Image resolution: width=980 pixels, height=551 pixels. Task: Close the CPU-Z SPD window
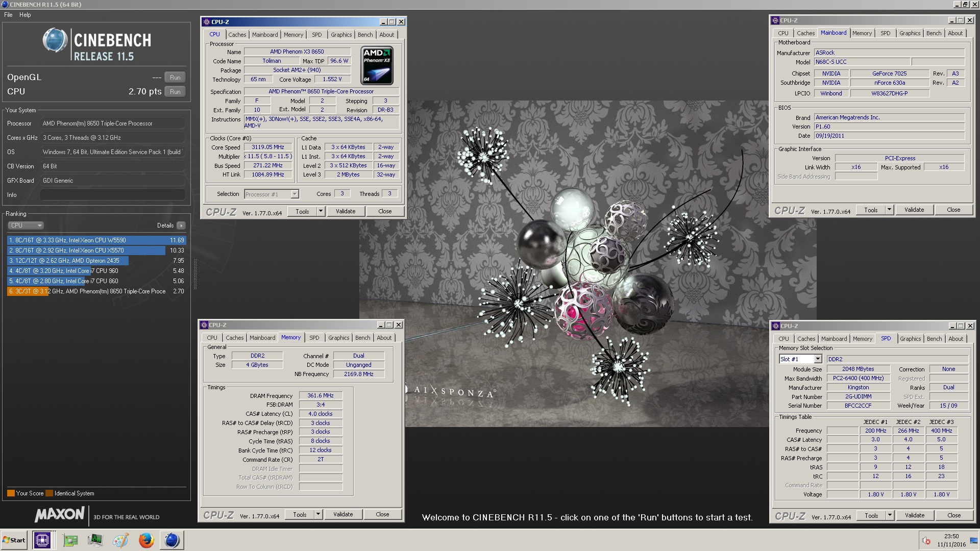point(970,326)
